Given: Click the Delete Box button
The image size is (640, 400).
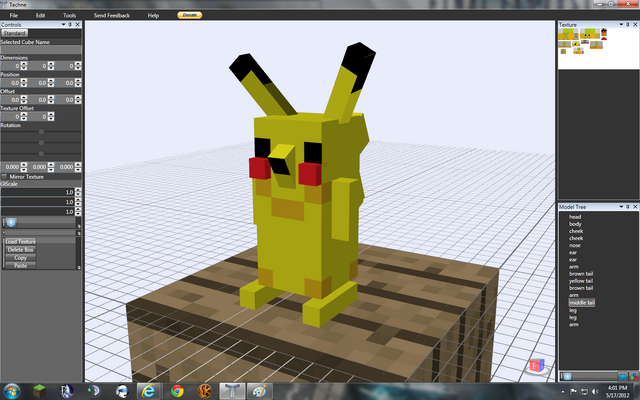Looking at the screenshot, I should point(20,249).
